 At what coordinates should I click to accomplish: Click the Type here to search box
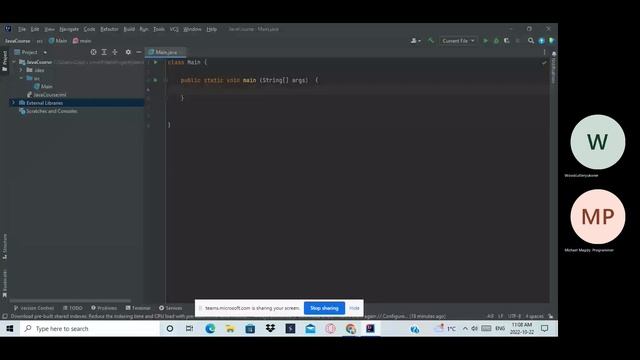click(x=90, y=329)
